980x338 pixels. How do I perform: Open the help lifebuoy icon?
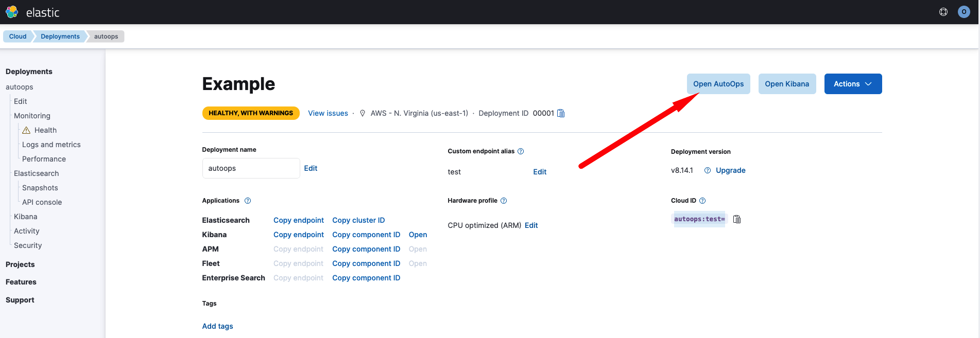943,12
